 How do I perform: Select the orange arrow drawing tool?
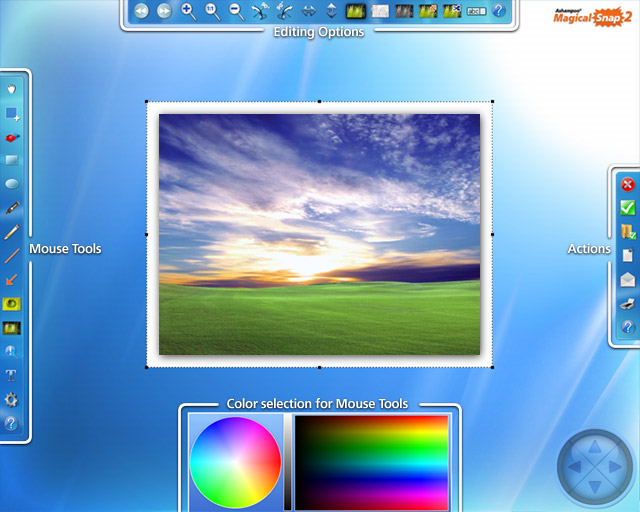point(12,279)
